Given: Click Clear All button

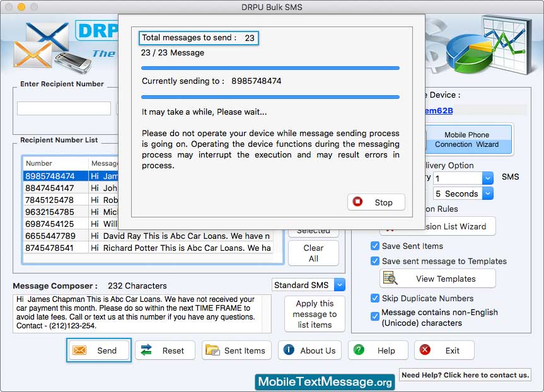Looking at the screenshot, I should 313,253.
